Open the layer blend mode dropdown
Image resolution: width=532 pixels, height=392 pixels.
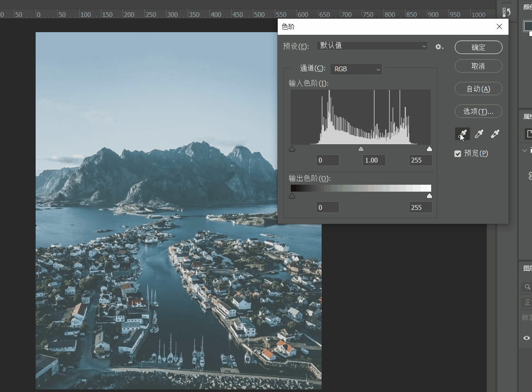coord(526,302)
